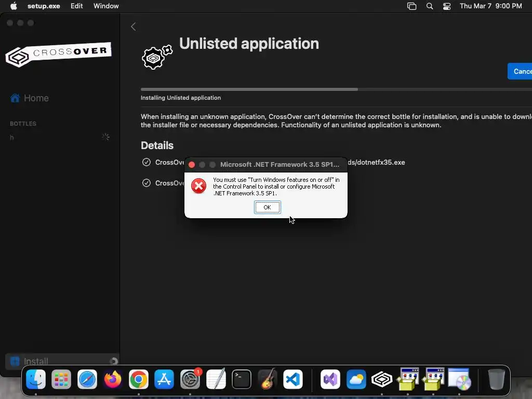Open Launchpad from the Dock
Image resolution: width=532 pixels, height=399 pixels.
point(61,379)
